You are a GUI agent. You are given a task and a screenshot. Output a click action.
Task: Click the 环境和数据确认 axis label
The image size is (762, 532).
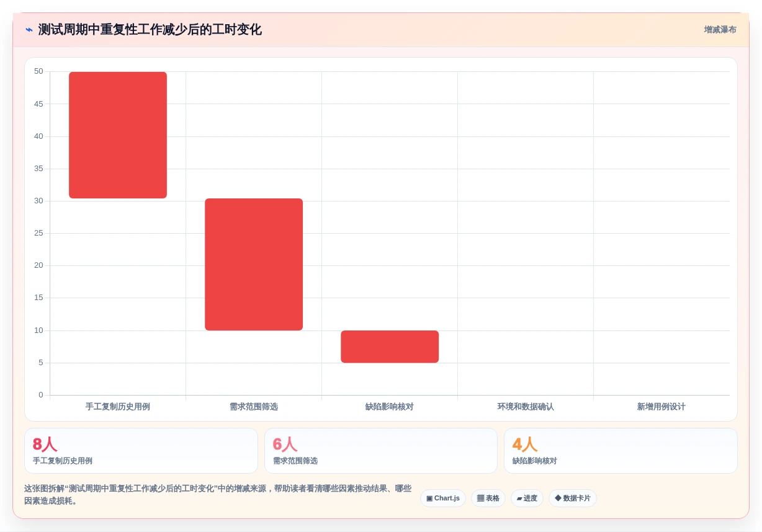tap(526, 407)
